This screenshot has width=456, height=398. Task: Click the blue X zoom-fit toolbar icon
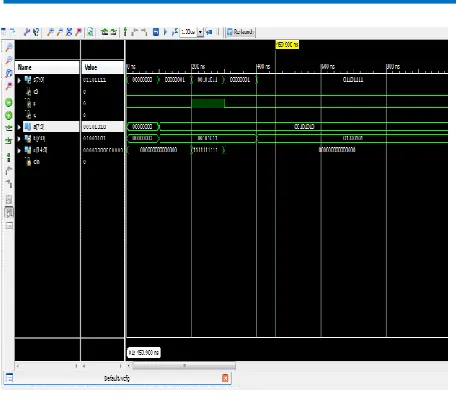[69, 32]
